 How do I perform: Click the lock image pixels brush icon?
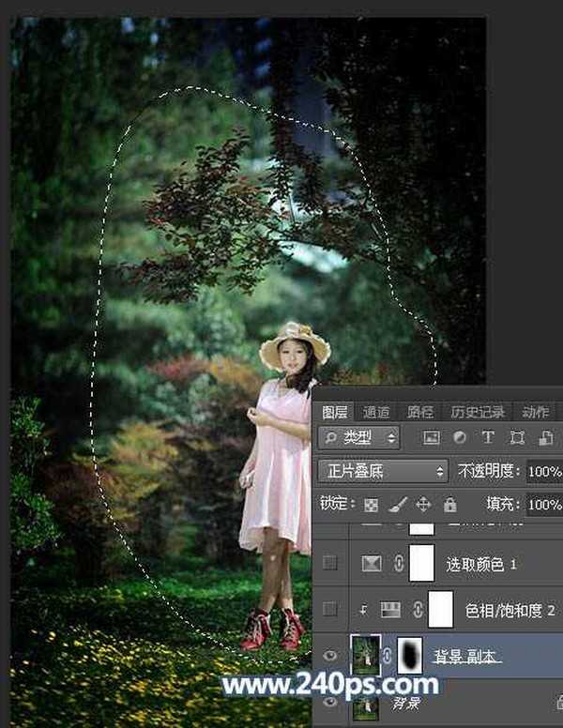(x=397, y=505)
